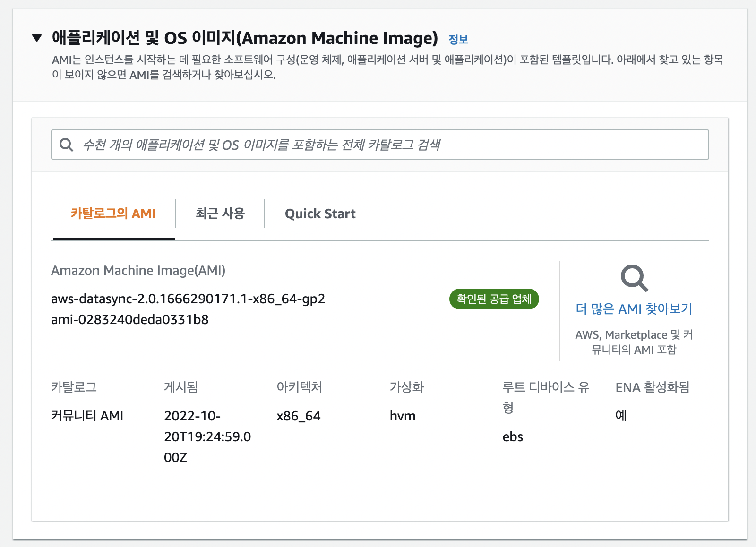Viewport: 756px width, 547px height.
Task: Click the 가상화 column label
Action: 407,387
